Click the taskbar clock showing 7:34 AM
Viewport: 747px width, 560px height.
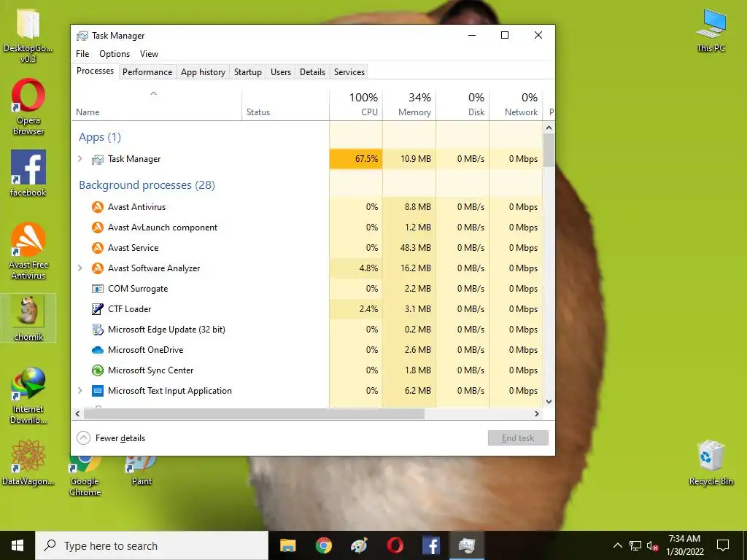click(684, 545)
